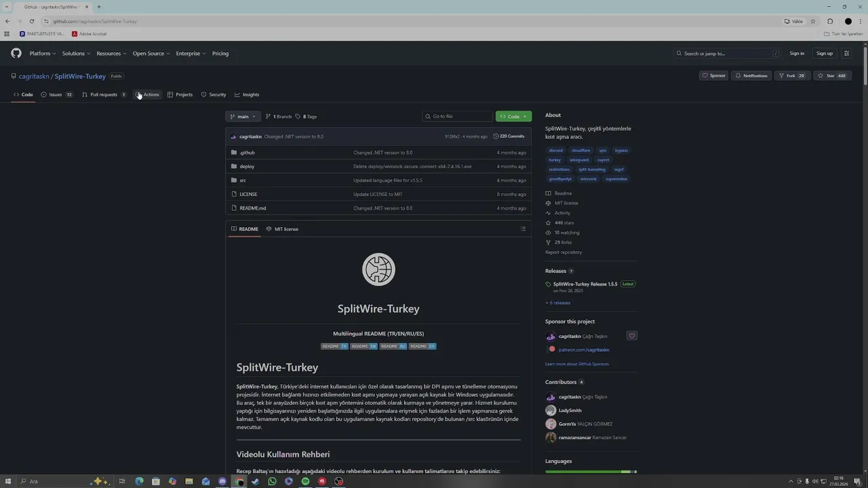The image size is (868, 488).
Task: Expand the Solutions dropdown menu
Action: [76, 54]
